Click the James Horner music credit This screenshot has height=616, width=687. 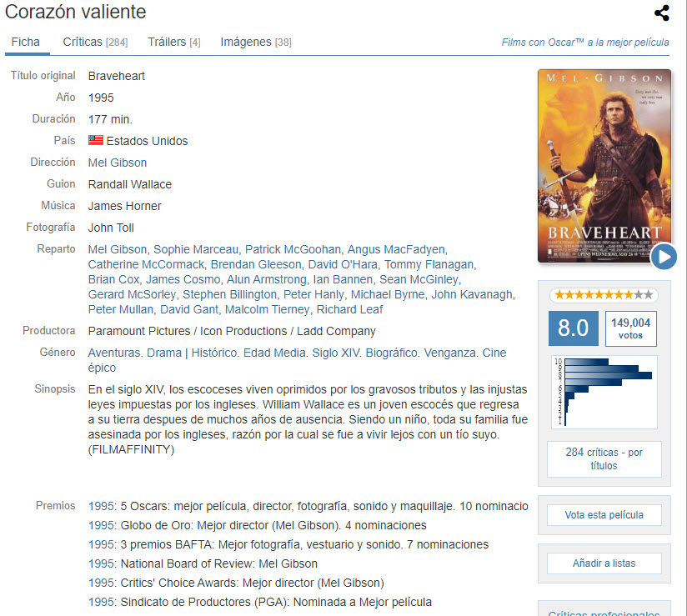(x=124, y=206)
